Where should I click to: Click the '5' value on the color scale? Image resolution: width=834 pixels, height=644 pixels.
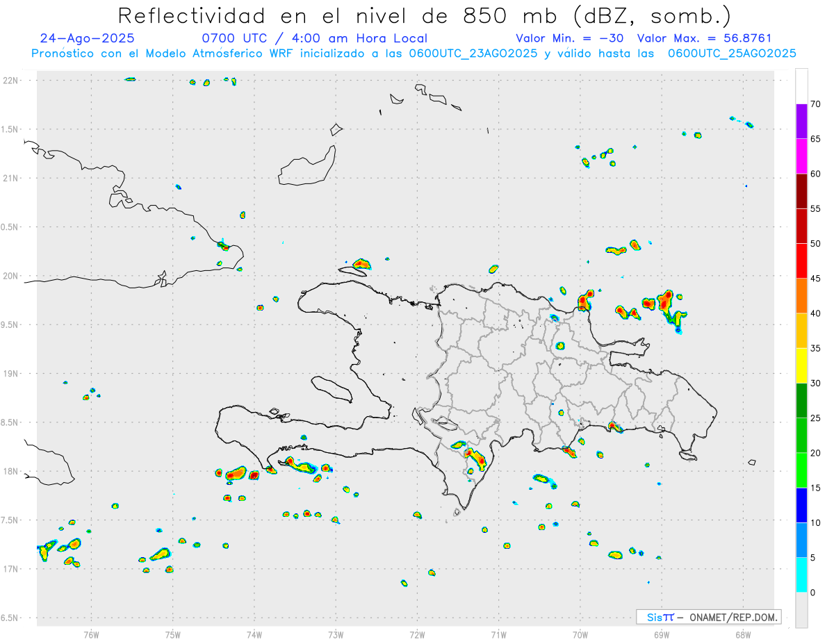[x=812, y=558]
